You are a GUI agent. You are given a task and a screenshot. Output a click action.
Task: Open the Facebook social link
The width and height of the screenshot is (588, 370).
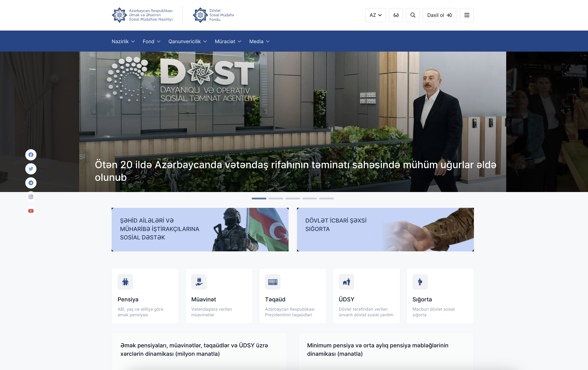coord(31,155)
